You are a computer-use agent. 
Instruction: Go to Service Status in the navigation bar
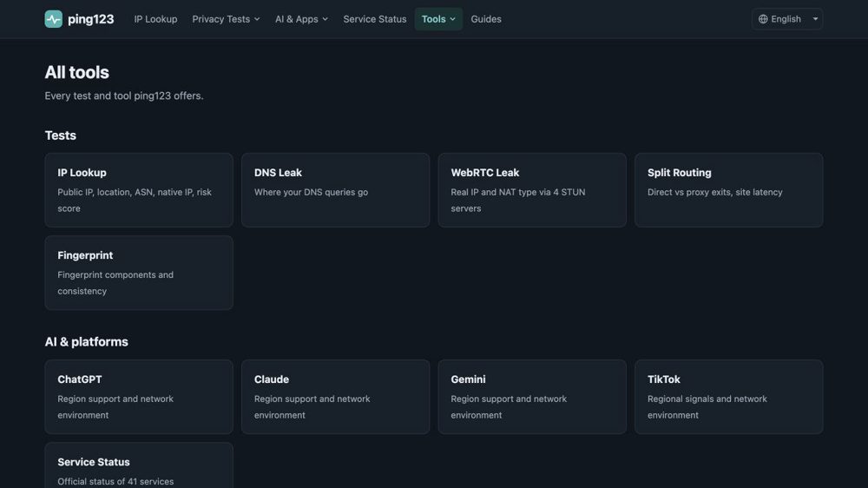click(375, 19)
